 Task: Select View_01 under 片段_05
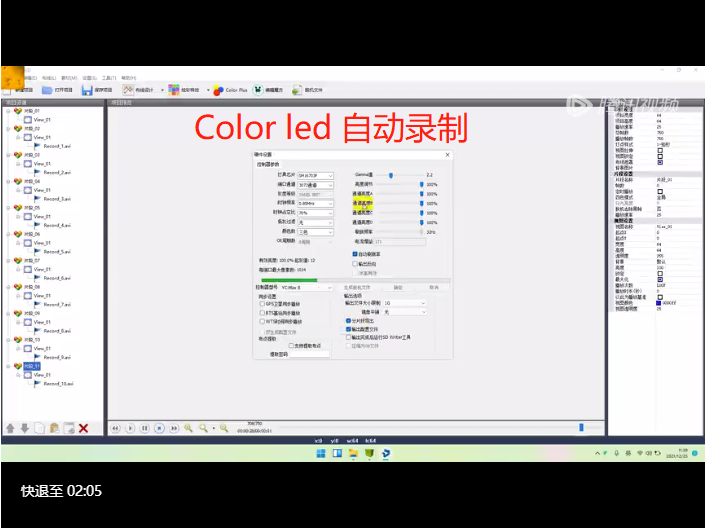click(42, 217)
